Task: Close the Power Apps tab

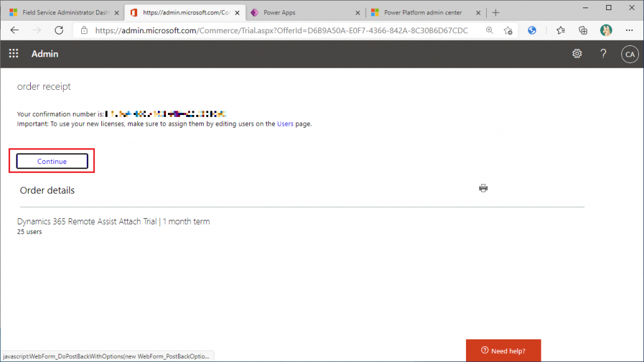Action: click(358, 13)
